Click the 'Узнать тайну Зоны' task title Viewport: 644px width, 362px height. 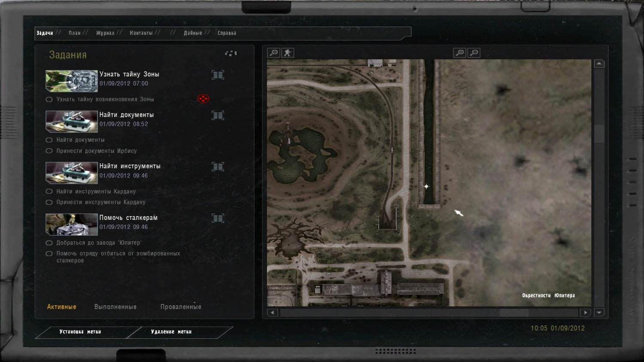click(129, 74)
